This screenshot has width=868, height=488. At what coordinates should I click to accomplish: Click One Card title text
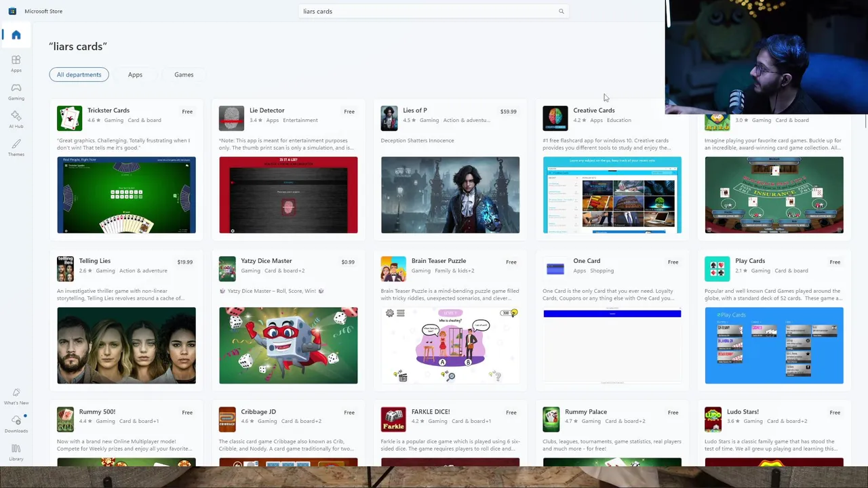pyautogui.click(x=587, y=261)
